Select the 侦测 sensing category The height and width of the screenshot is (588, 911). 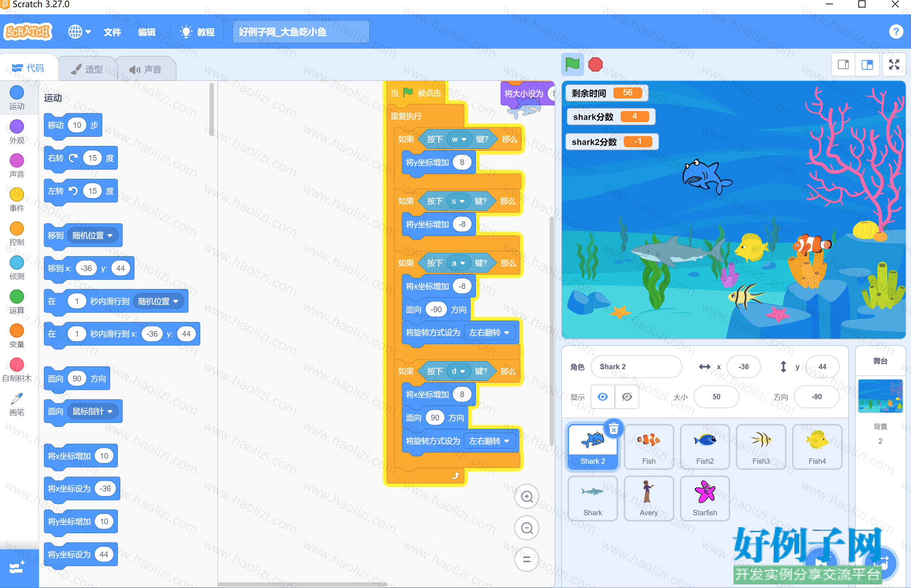(17, 268)
